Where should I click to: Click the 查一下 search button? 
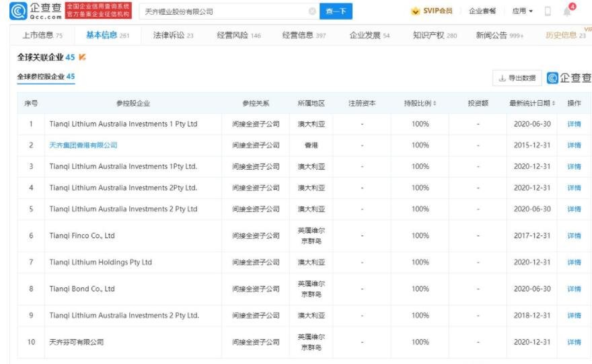pos(336,11)
